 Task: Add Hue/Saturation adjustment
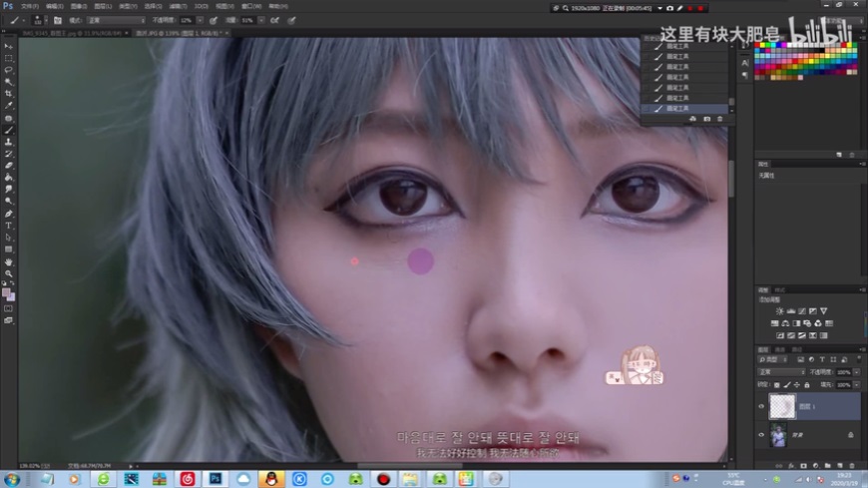(774, 323)
